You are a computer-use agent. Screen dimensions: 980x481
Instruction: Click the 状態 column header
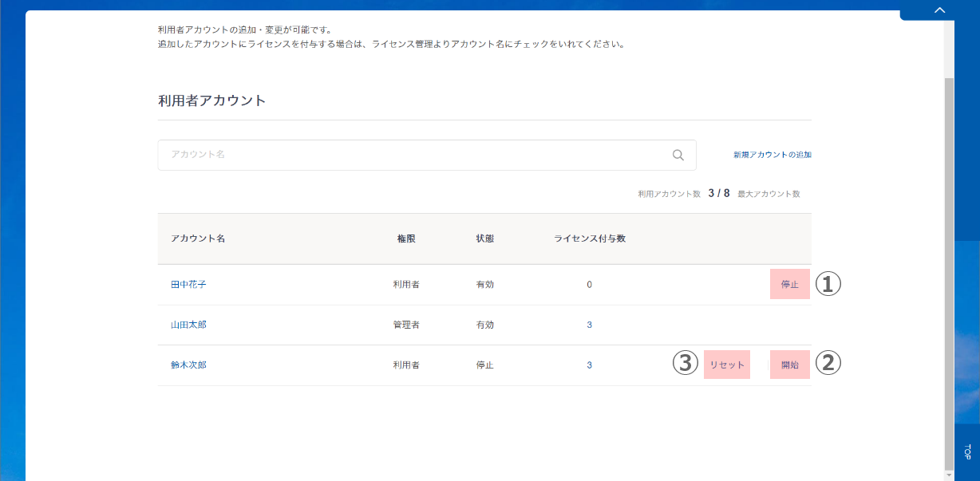click(485, 239)
